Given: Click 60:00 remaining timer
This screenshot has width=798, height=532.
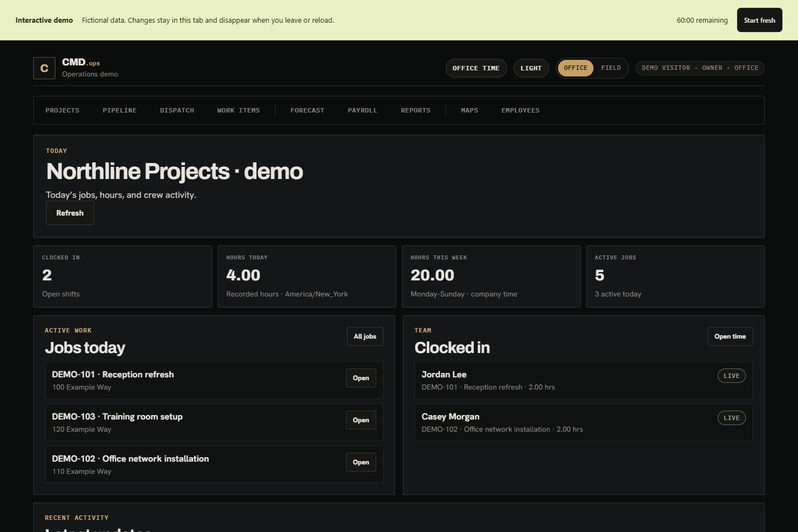Looking at the screenshot, I should (702, 21).
